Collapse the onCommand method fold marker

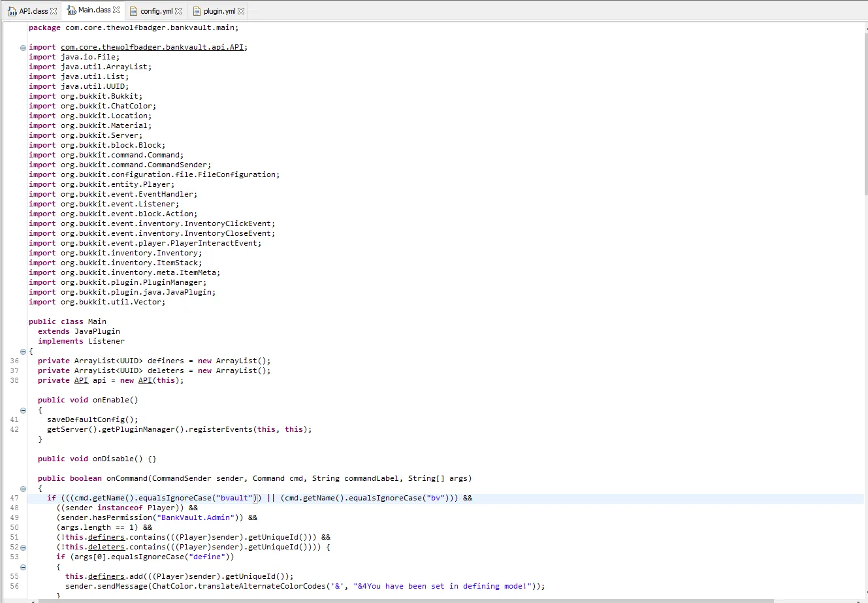coord(23,488)
